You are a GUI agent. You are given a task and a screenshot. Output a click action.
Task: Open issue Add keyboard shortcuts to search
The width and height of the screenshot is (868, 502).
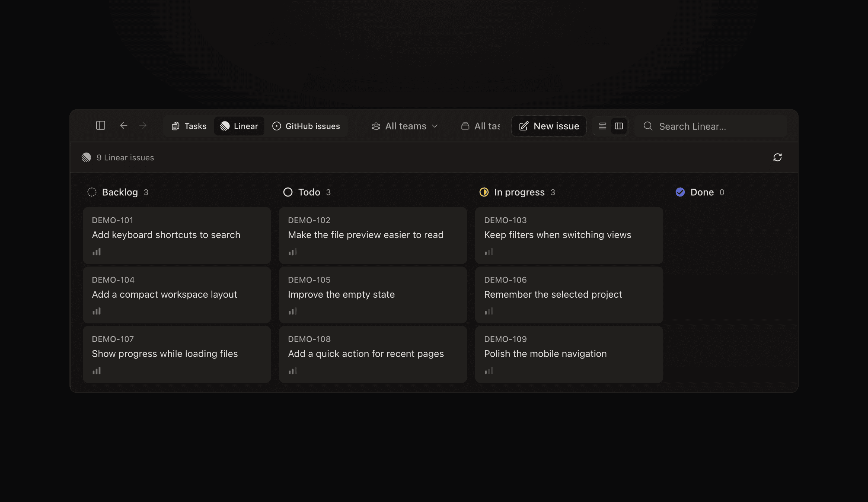pyautogui.click(x=177, y=236)
